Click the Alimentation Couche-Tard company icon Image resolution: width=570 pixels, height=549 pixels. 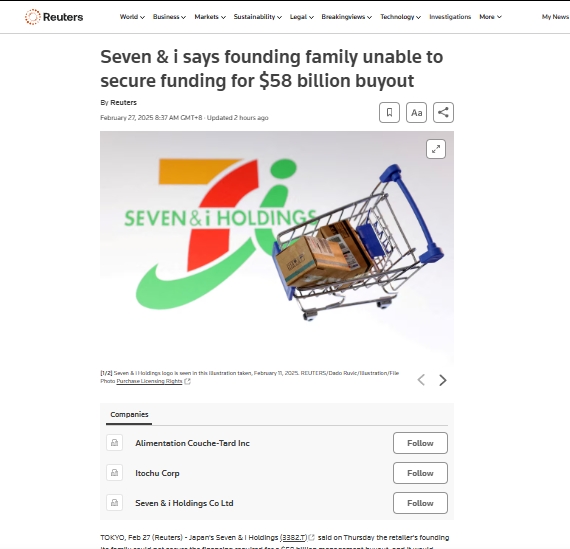[x=115, y=442]
